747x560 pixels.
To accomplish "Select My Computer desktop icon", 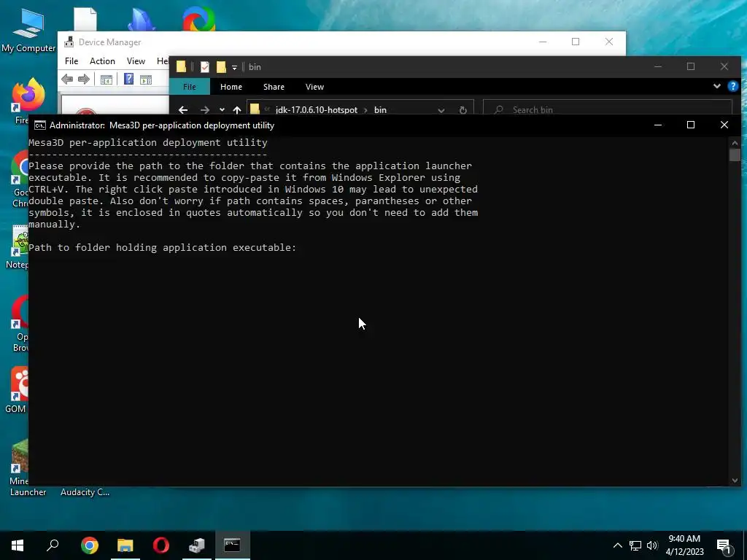I will (28, 31).
